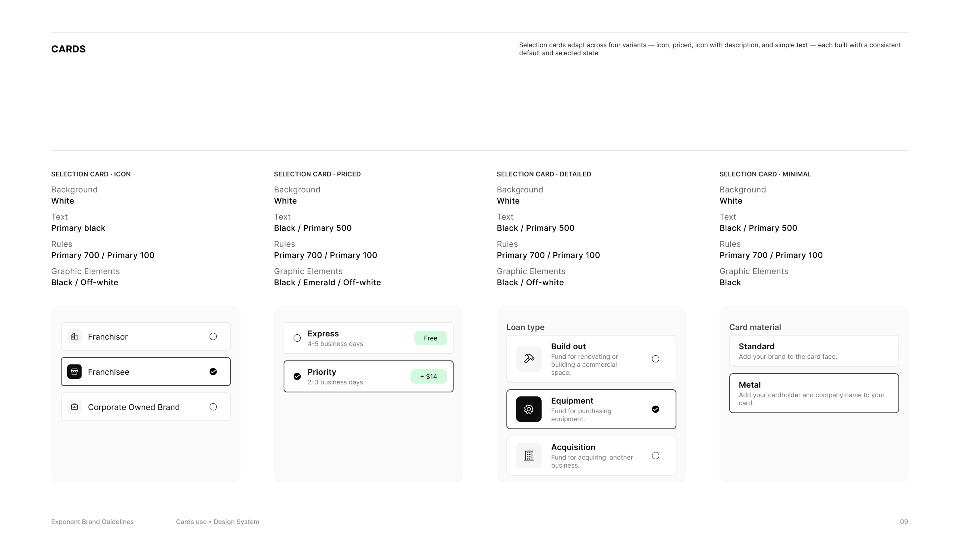
Task: Click the 2-3 business days text
Action: click(335, 382)
